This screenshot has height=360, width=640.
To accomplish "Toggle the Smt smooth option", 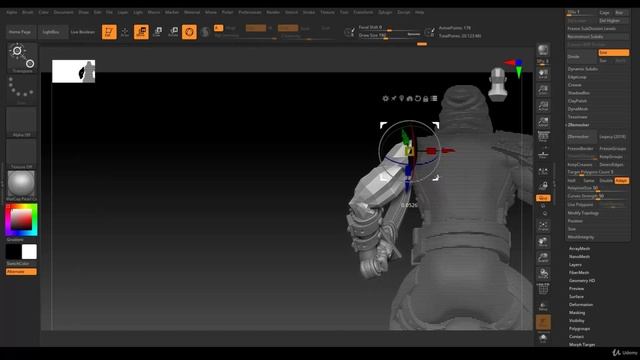I will point(613,53).
